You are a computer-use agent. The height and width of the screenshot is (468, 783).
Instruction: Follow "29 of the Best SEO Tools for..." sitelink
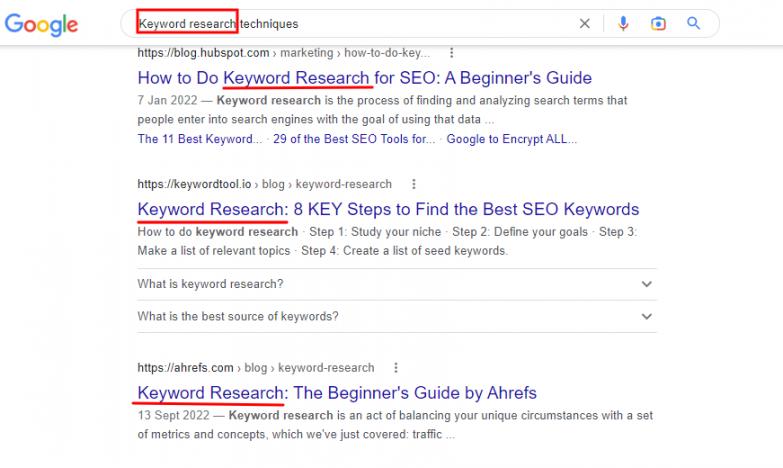click(x=354, y=139)
